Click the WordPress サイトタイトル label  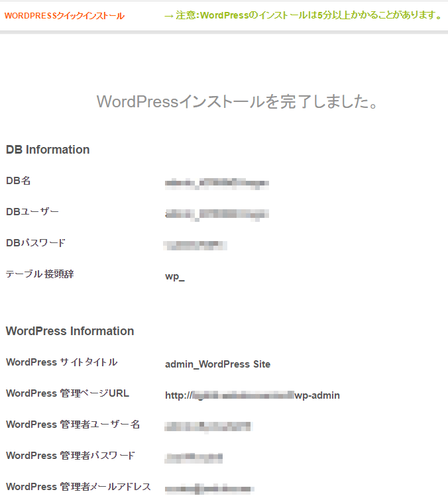pos(62,362)
